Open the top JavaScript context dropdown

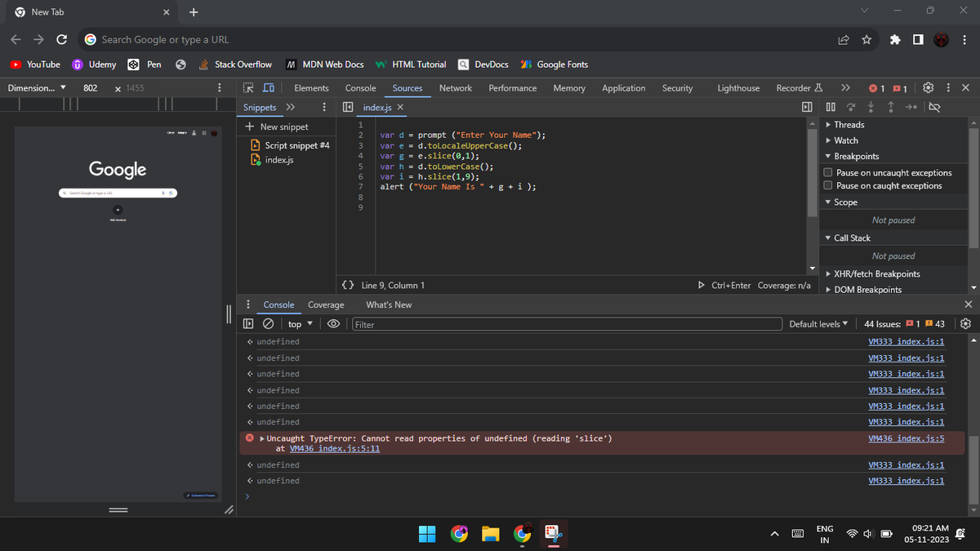pos(300,324)
